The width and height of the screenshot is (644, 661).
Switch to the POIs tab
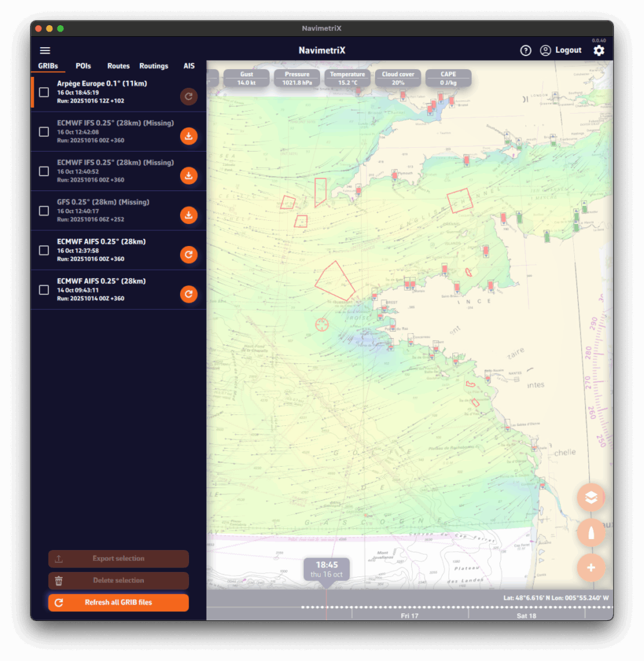pos(83,66)
